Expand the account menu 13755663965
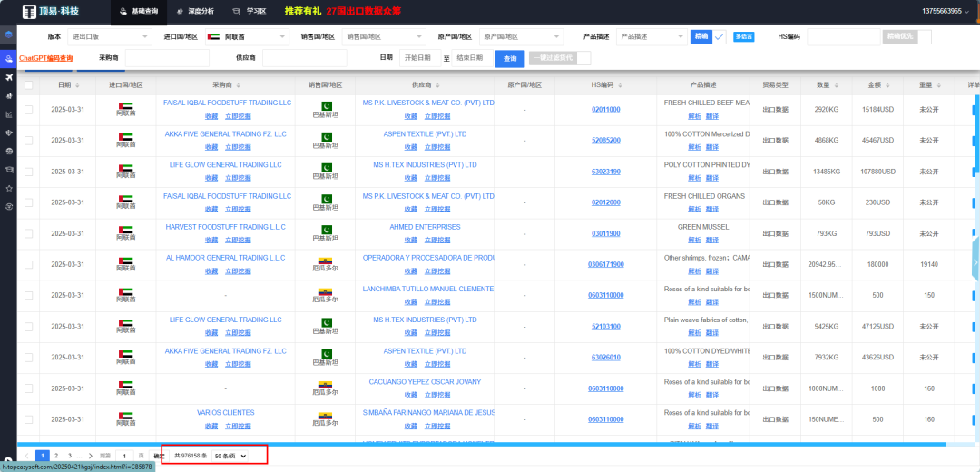Image resolution: width=980 pixels, height=472 pixels. pos(946,11)
